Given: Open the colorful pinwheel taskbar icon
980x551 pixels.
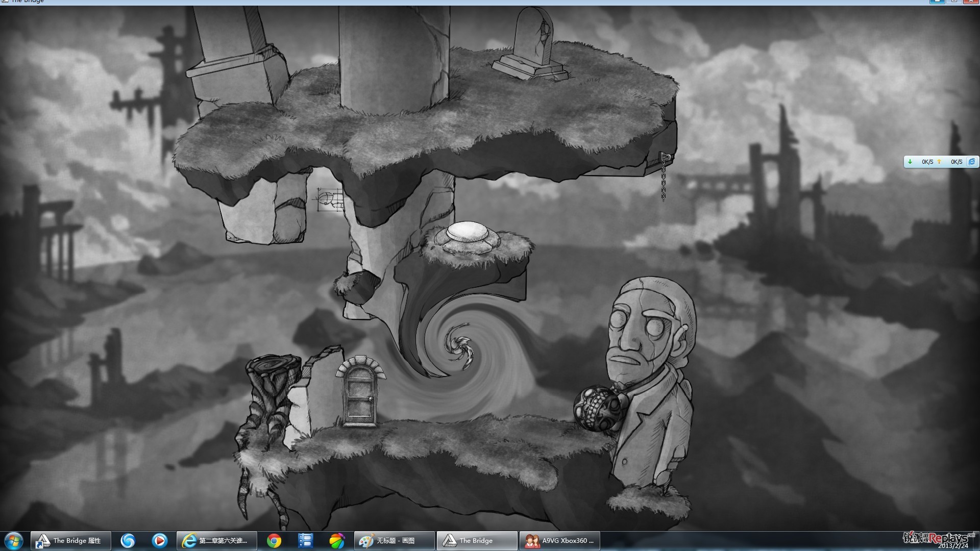Looking at the screenshot, I should (337, 541).
